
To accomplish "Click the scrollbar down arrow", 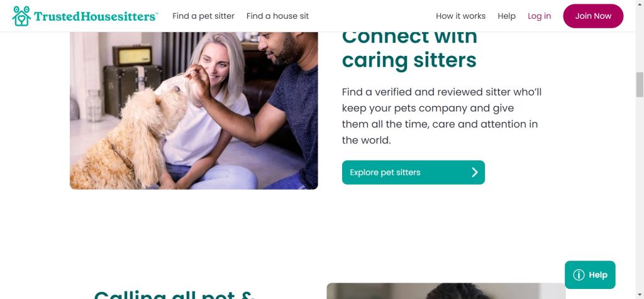I will click(640, 295).
